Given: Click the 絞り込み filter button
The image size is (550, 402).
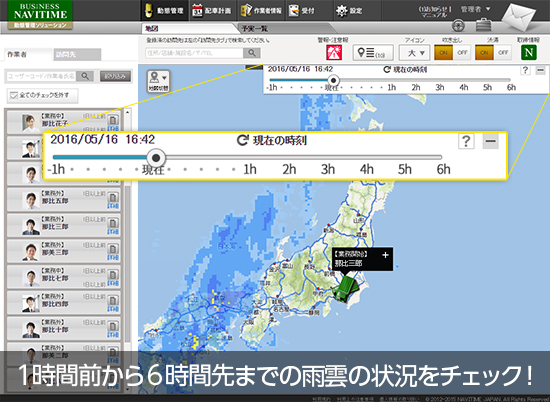Looking at the screenshot, I should coord(115,76).
